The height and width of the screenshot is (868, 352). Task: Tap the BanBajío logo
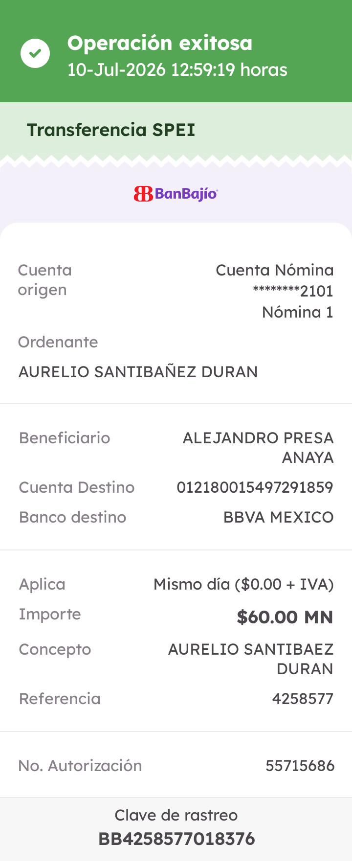pos(176,194)
